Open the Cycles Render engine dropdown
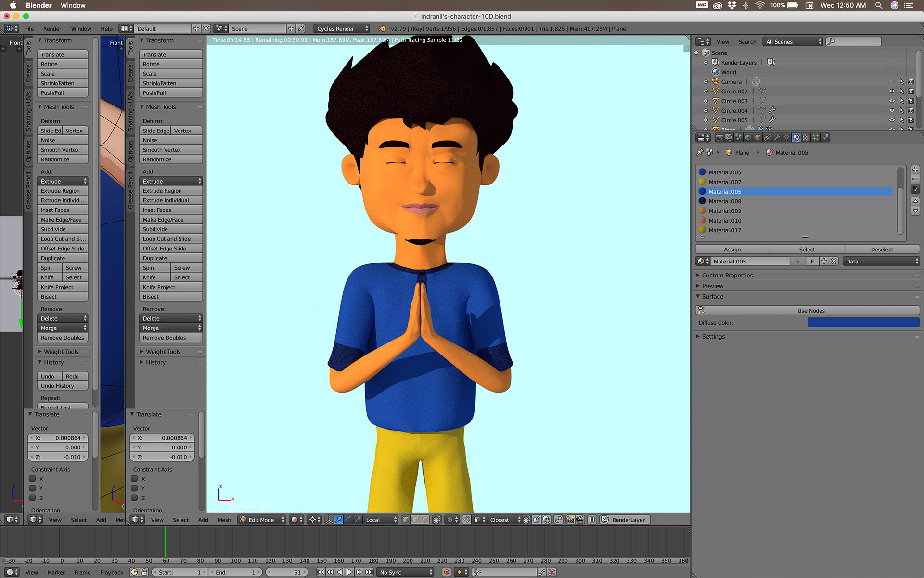Image resolution: width=924 pixels, height=578 pixels. point(342,29)
